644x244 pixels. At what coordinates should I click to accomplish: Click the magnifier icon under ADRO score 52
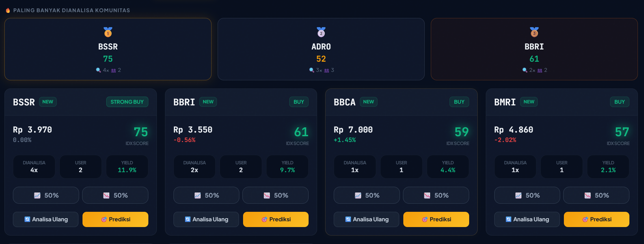coord(312,70)
